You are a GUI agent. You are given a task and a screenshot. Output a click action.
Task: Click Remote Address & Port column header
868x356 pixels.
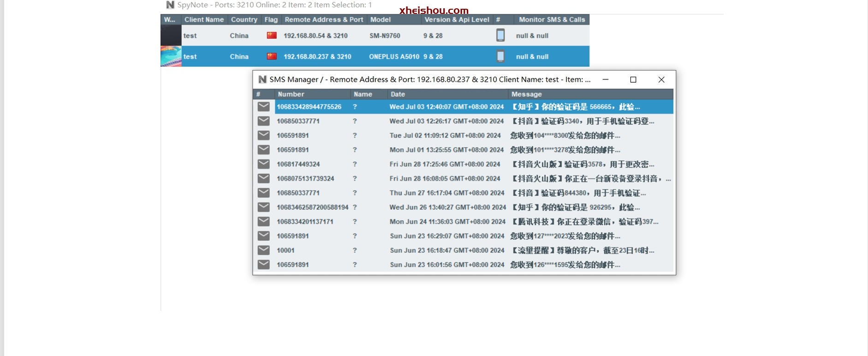click(x=324, y=19)
